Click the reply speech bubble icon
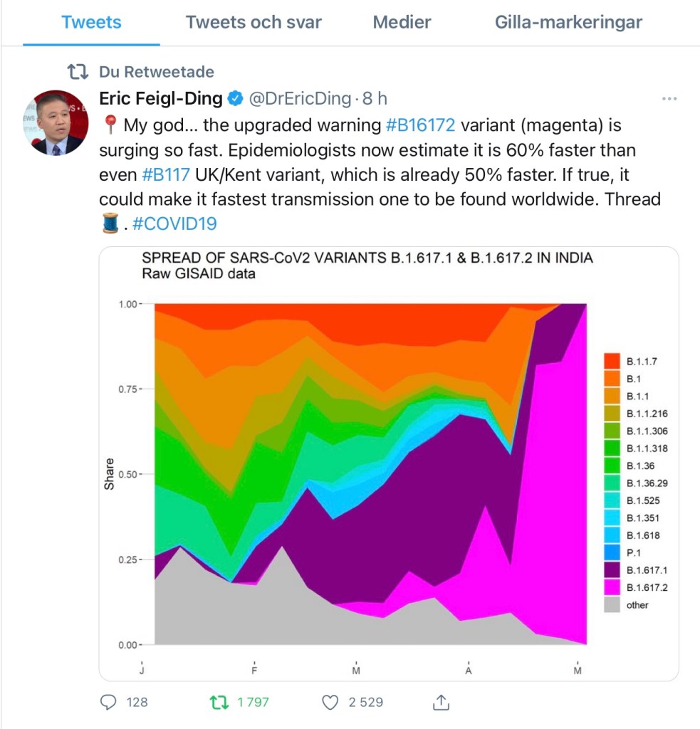 click(x=108, y=702)
